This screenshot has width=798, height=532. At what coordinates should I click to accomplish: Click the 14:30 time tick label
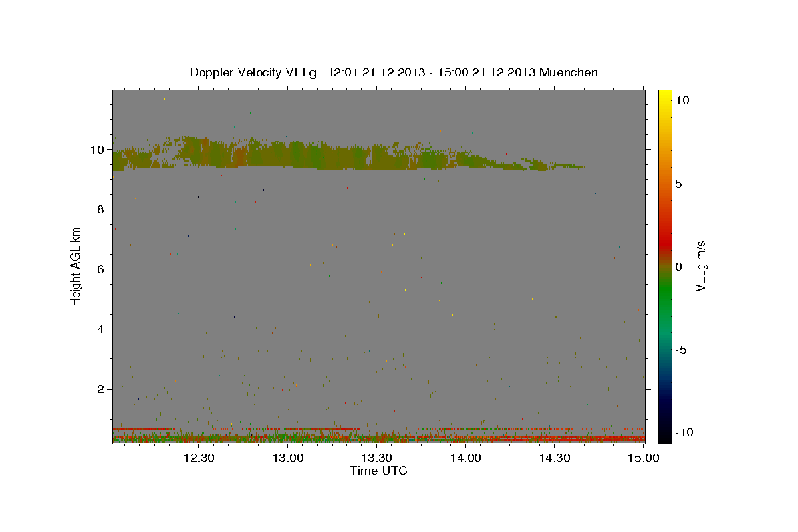(x=555, y=458)
